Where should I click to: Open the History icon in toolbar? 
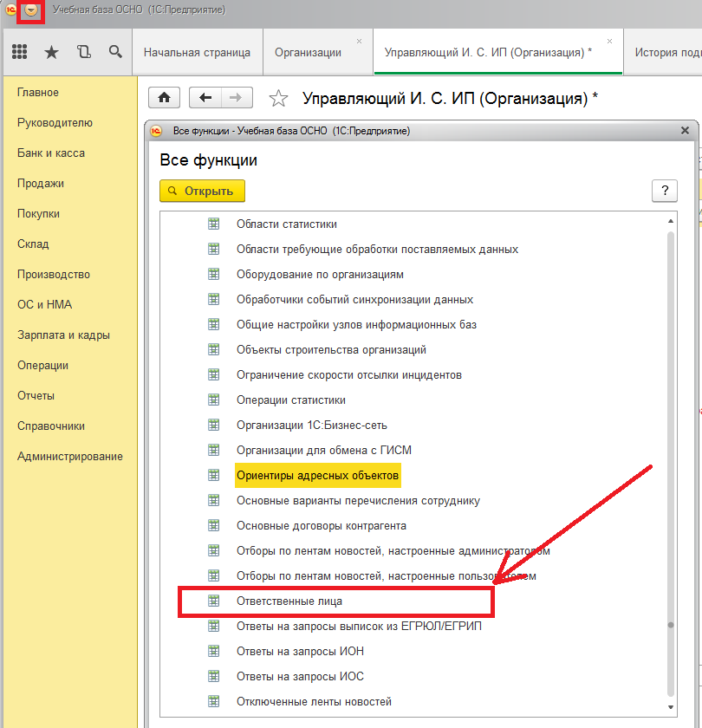click(x=83, y=51)
